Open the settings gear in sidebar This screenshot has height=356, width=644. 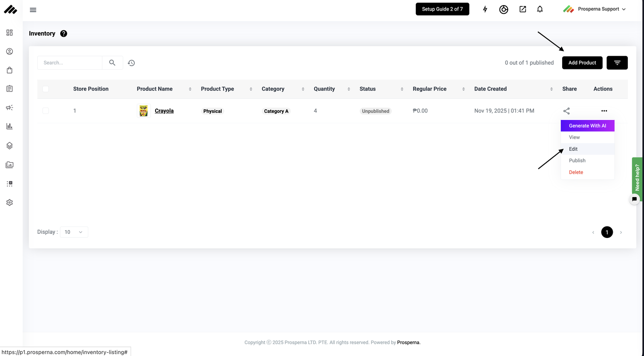click(x=9, y=203)
